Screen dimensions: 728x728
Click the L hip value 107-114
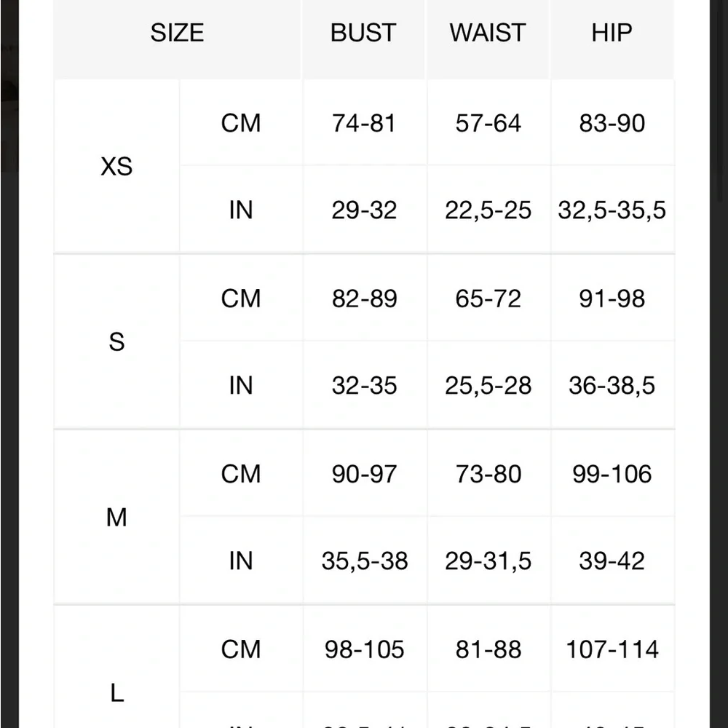(x=612, y=649)
